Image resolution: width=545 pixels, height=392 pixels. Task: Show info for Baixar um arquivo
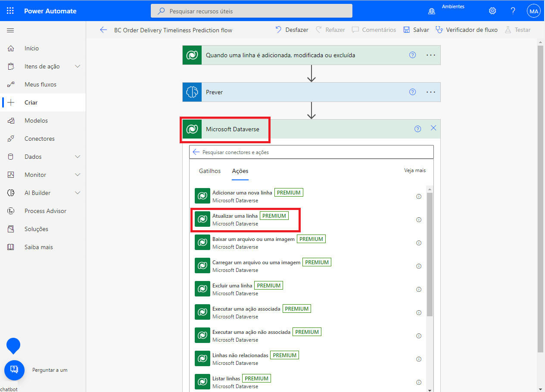(419, 243)
